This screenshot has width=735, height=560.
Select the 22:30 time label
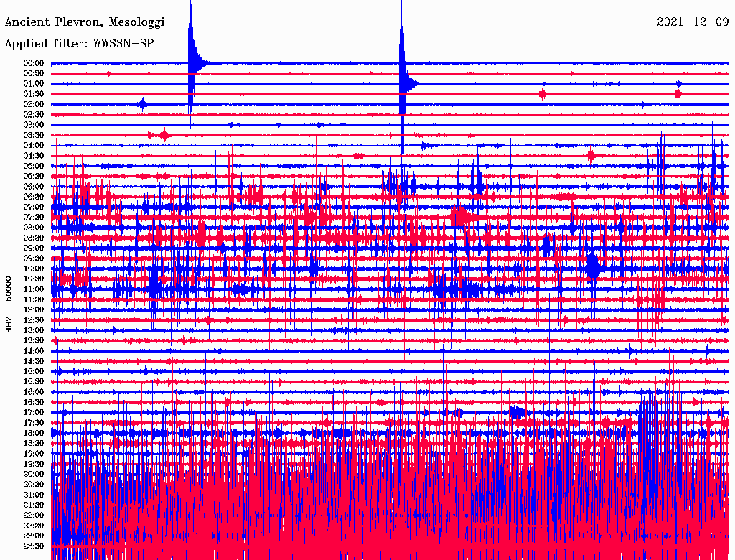pos(34,526)
